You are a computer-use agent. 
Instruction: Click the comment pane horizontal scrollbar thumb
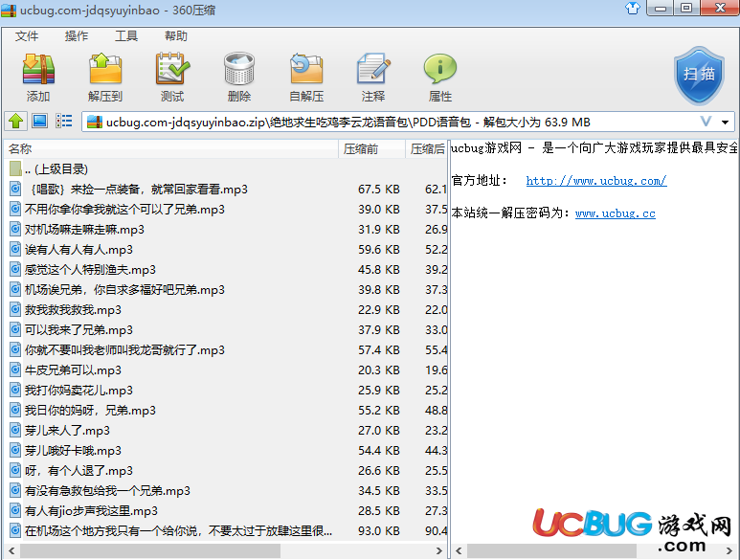[x=551, y=550]
